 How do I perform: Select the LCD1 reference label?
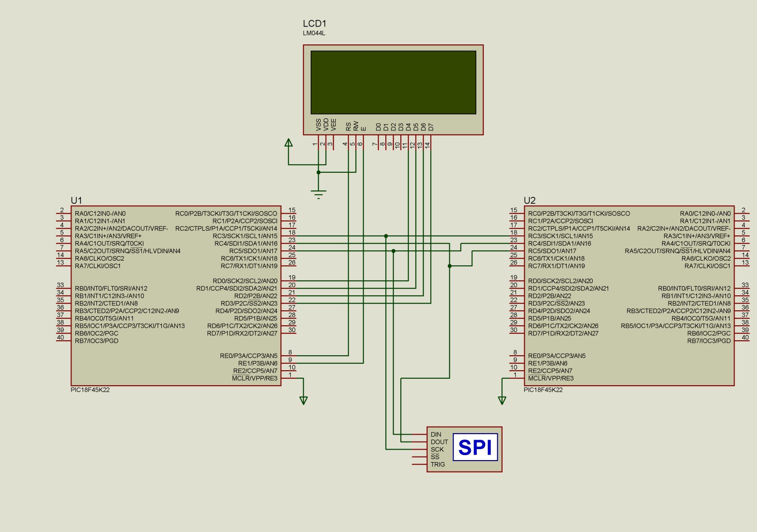tap(315, 23)
